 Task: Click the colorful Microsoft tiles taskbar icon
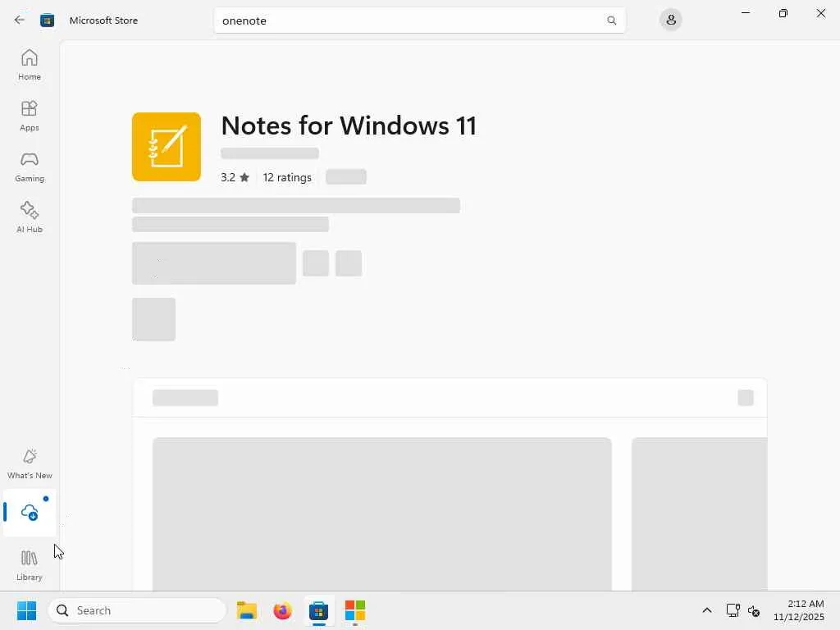(354, 610)
